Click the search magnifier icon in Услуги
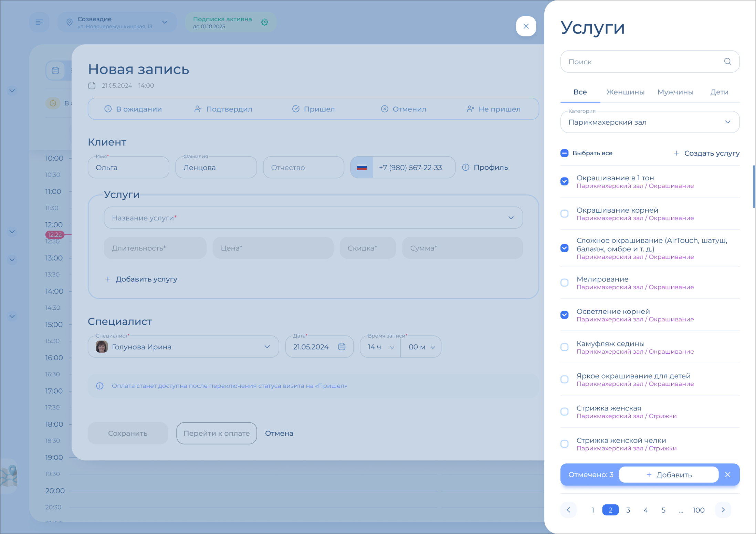This screenshot has width=756, height=534. click(x=727, y=62)
